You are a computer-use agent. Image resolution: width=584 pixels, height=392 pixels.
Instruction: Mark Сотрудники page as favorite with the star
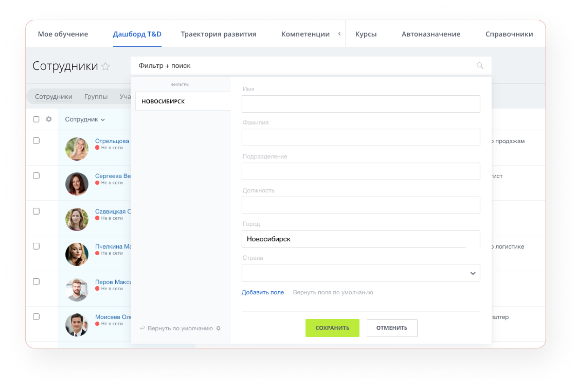click(106, 66)
